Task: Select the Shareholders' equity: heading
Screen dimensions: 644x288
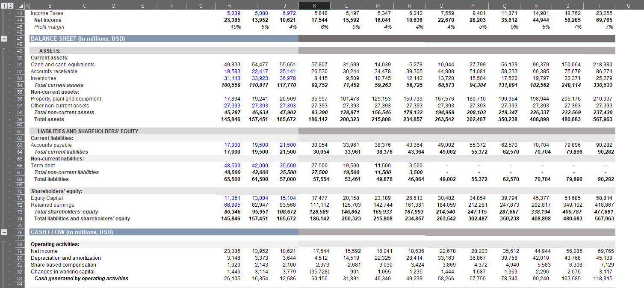Action: 56,191
